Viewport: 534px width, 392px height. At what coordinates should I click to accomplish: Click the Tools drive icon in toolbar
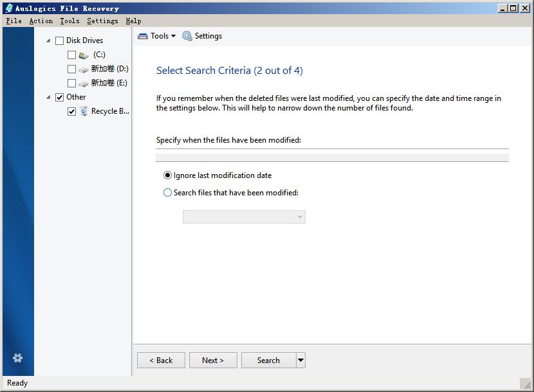click(143, 36)
